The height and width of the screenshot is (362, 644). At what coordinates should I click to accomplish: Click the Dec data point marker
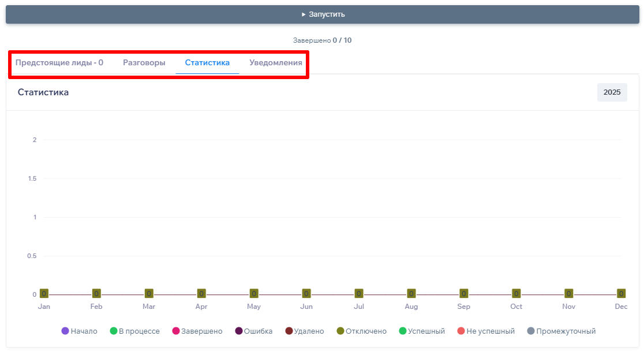pos(621,294)
